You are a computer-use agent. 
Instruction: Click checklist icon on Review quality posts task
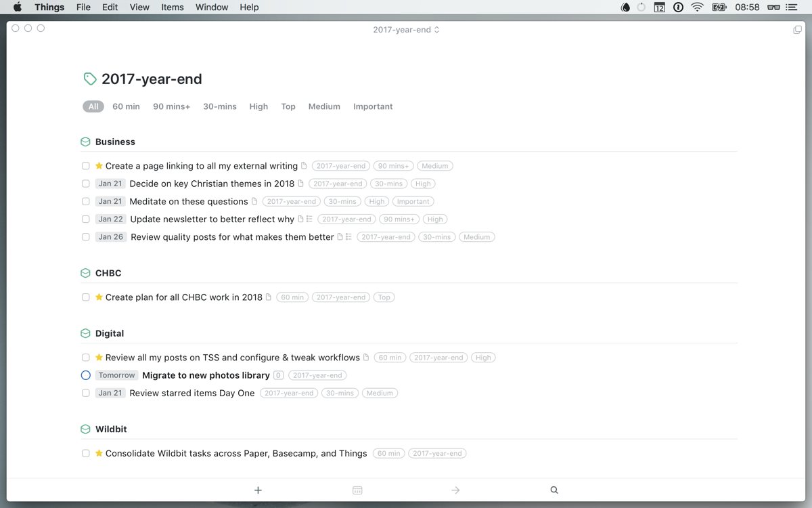(x=348, y=237)
